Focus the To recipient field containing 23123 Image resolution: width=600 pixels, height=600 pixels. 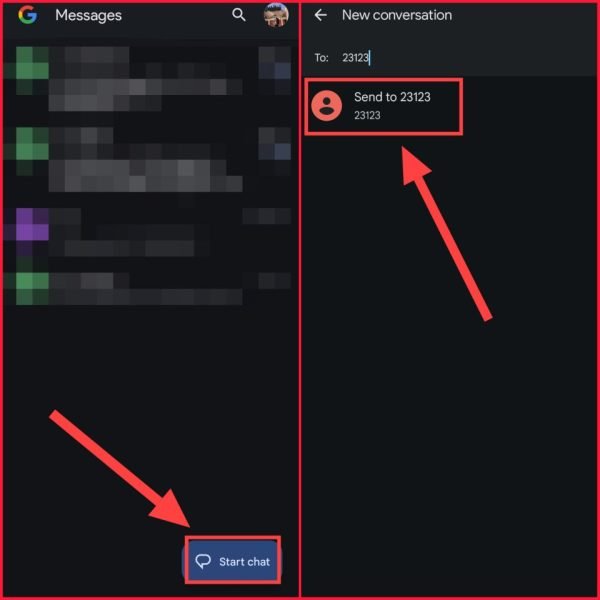click(x=450, y=57)
